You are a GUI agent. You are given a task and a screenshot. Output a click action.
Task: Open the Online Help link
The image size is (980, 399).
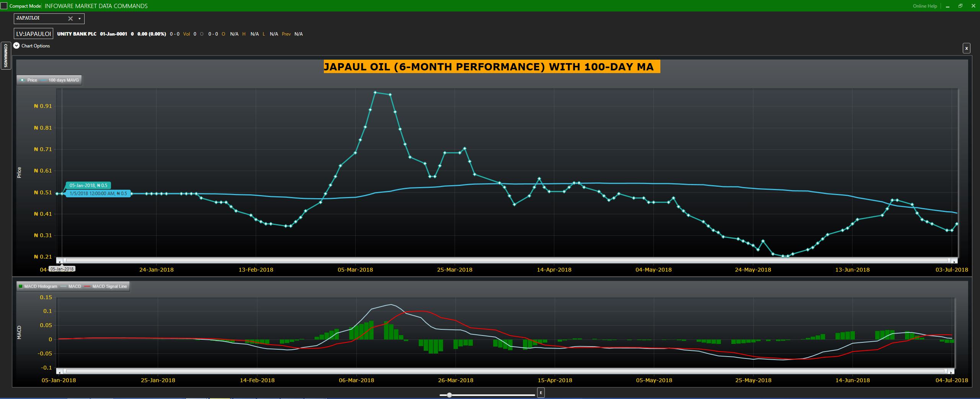point(924,6)
